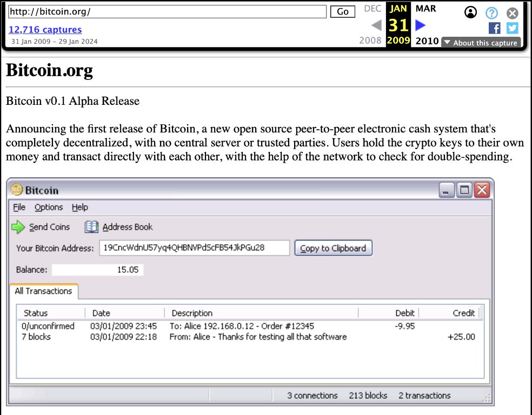Screen dimensions: 532x415
Task: Minimize the Bitcoin window
Action: tap(446, 190)
